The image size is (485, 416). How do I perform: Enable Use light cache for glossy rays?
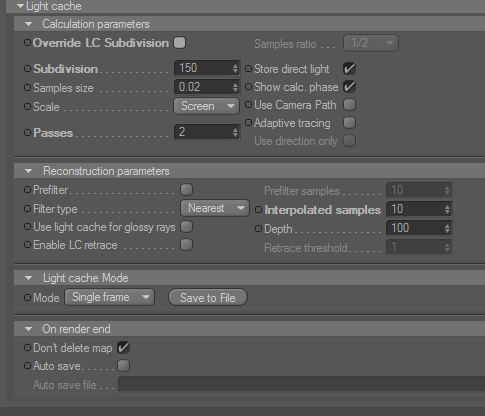pyautogui.click(x=186, y=227)
